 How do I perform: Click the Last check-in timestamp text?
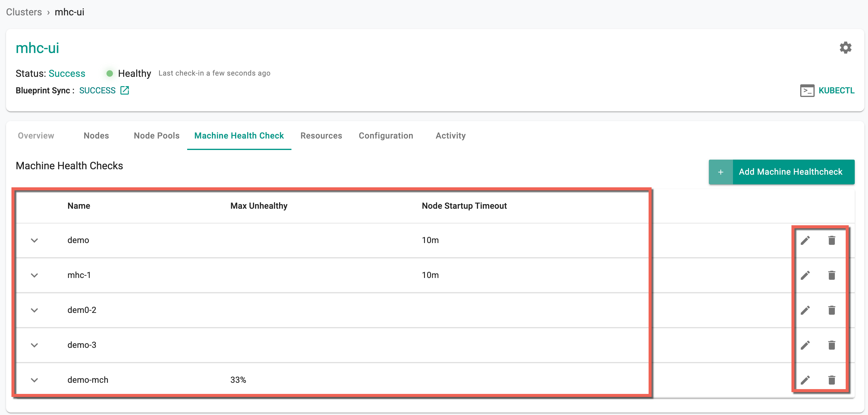coord(214,73)
